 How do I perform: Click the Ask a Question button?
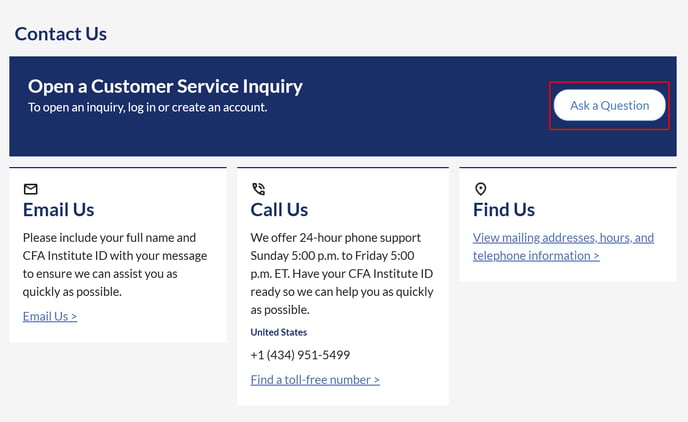(609, 105)
